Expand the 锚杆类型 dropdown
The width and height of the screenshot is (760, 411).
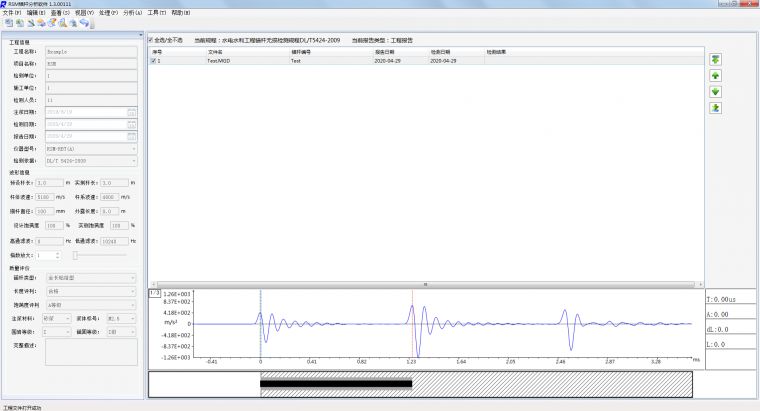[134, 279]
